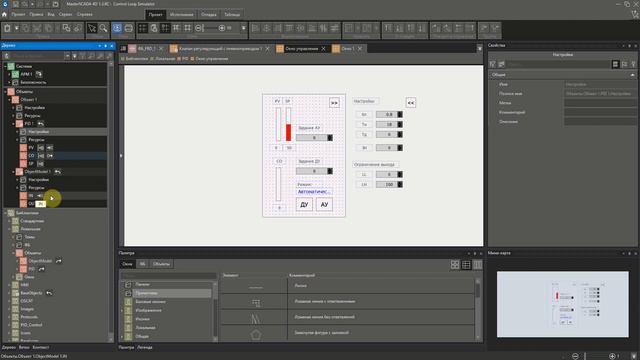Click the Kп value field
This screenshot has width=640, height=360.
pos(389,114)
